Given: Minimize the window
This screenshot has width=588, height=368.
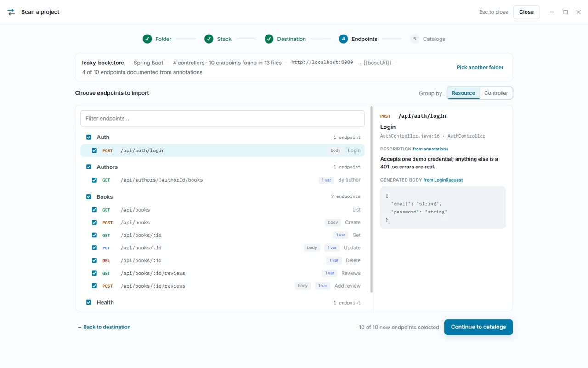Looking at the screenshot, I should click(553, 12).
